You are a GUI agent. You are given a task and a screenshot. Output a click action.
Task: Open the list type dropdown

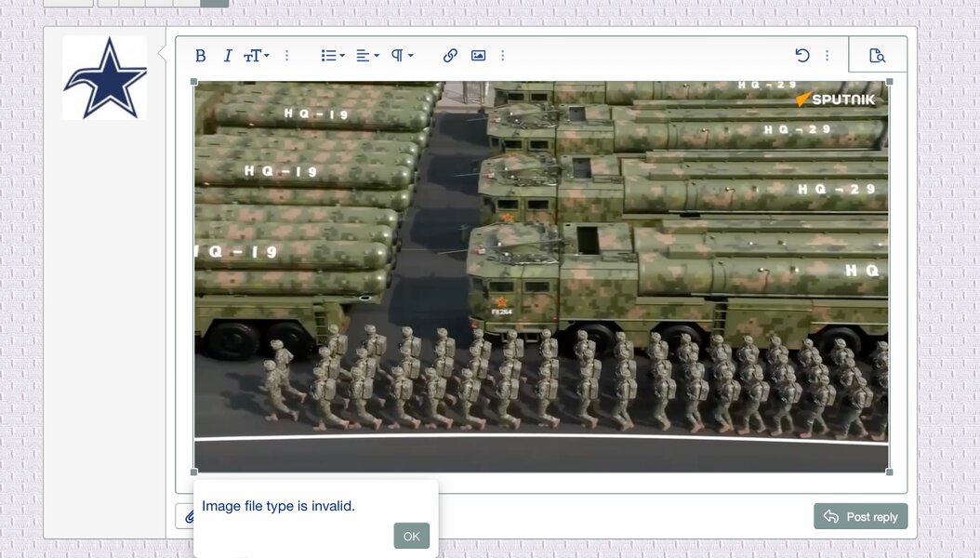coord(333,56)
